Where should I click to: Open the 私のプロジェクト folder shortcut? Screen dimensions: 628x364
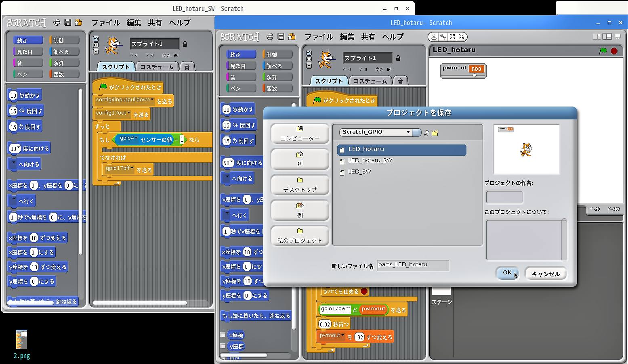[300, 236]
